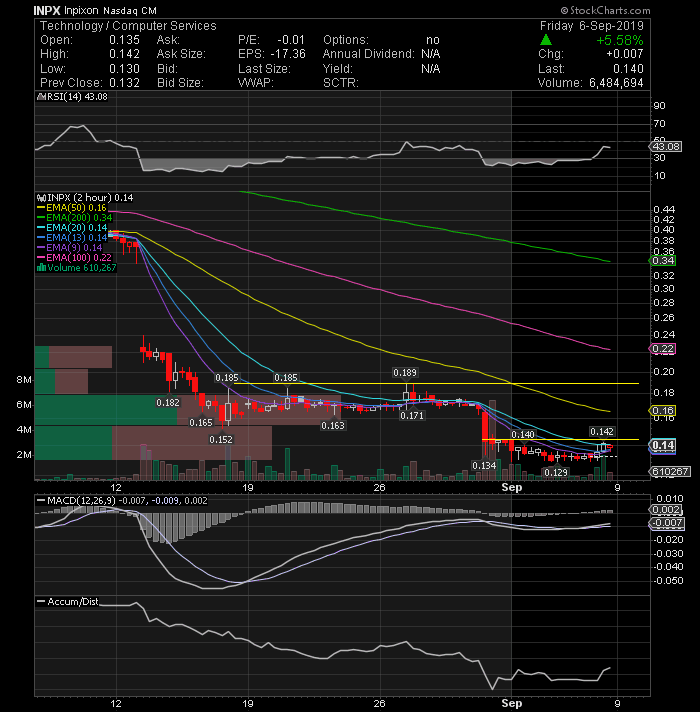Select the cyan EMA(20) 0.14 legend entry
Image resolution: width=700 pixels, height=712 pixels.
click(72, 228)
